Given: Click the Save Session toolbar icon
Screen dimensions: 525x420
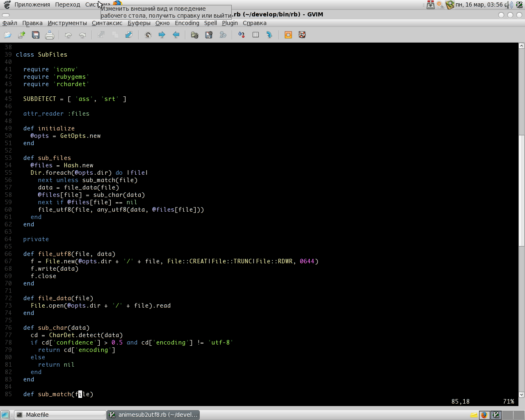Looking at the screenshot, I should [x=209, y=35].
